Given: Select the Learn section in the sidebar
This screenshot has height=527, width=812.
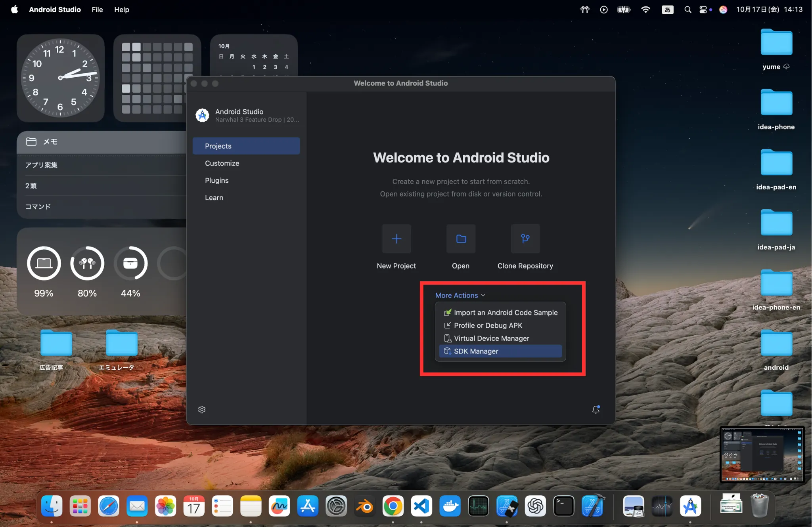Looking at the screenshot, I should (x=214, y=197).
